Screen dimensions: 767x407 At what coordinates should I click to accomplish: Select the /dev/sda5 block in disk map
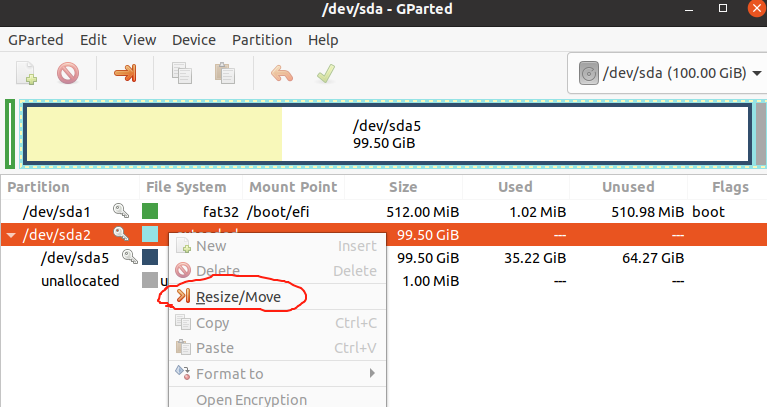click(387, 134)
